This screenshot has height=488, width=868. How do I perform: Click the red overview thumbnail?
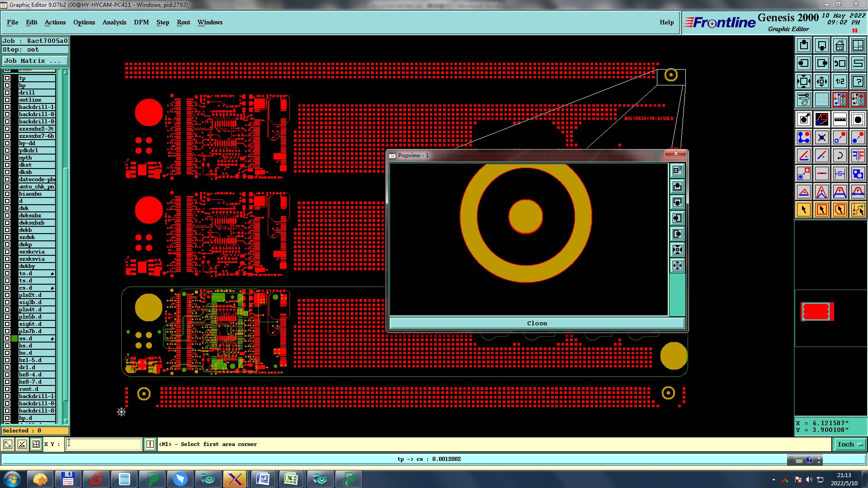pos(816,312)
